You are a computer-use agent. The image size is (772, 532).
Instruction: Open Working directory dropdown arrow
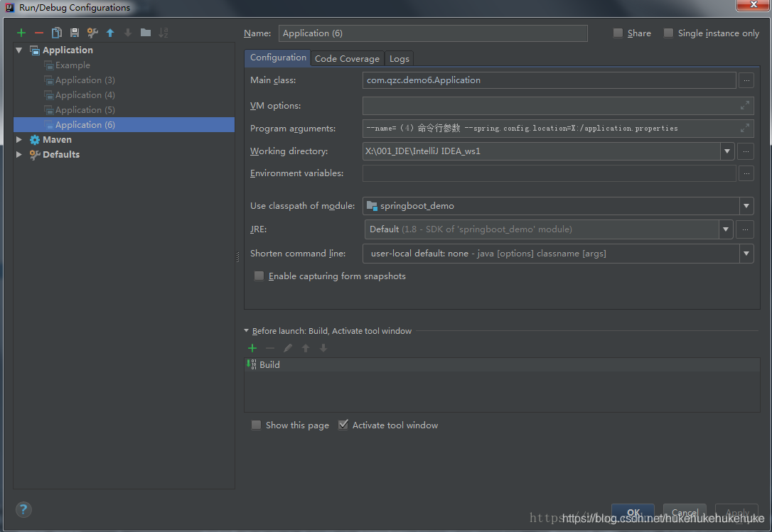click(x=727, y=151)
